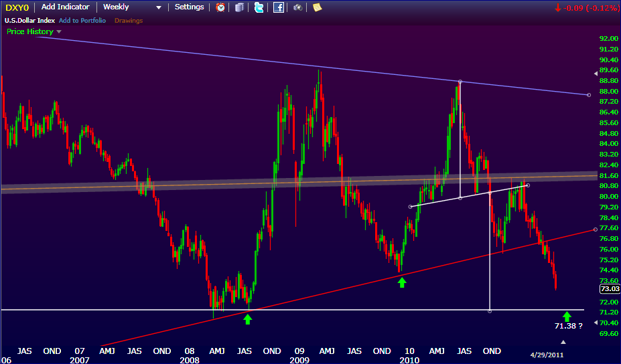Open the Add Indicator menu
This screenshot has width=621, height=364.
click(66, 7)
